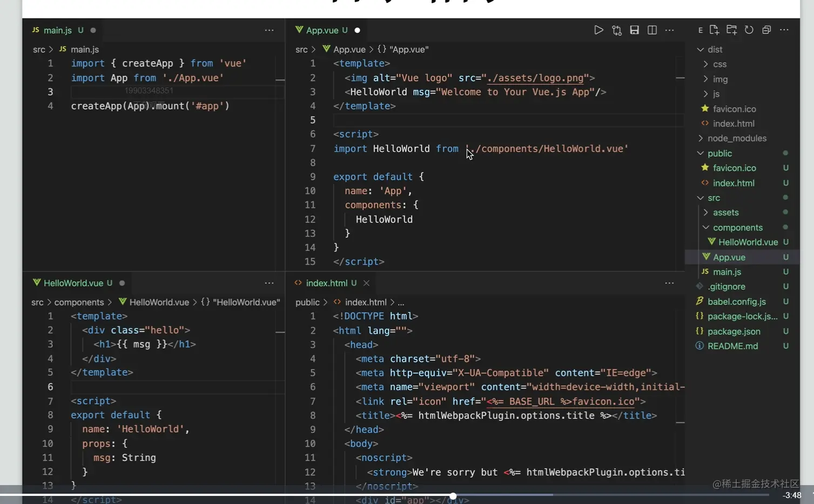
Task: Open main.js in the explorer tree
Action: coord(726,271)
